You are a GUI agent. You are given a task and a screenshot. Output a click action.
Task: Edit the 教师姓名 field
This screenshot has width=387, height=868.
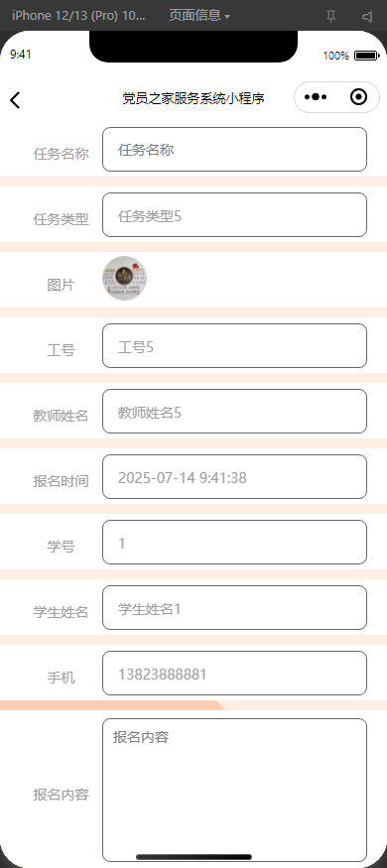tap(235, 412)
